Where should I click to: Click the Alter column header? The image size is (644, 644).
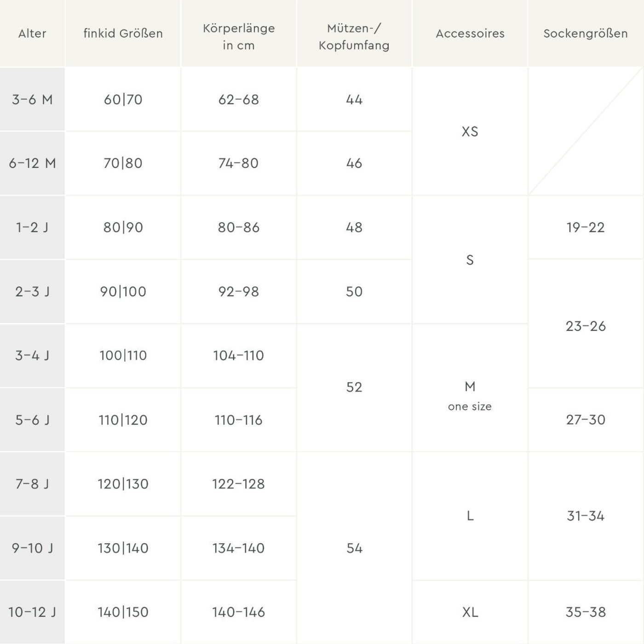coord(32,34)
